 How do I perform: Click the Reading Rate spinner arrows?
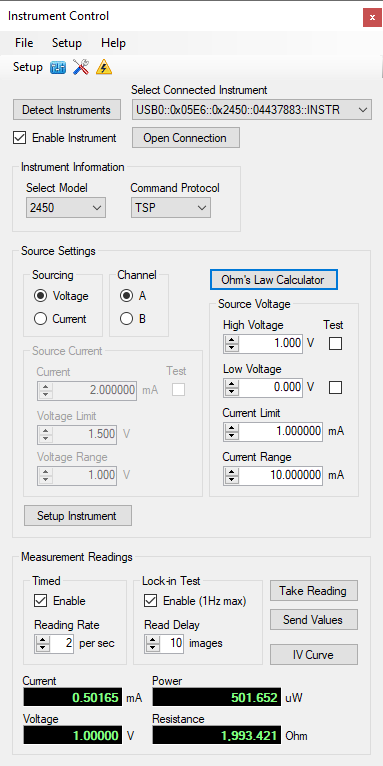43,644
